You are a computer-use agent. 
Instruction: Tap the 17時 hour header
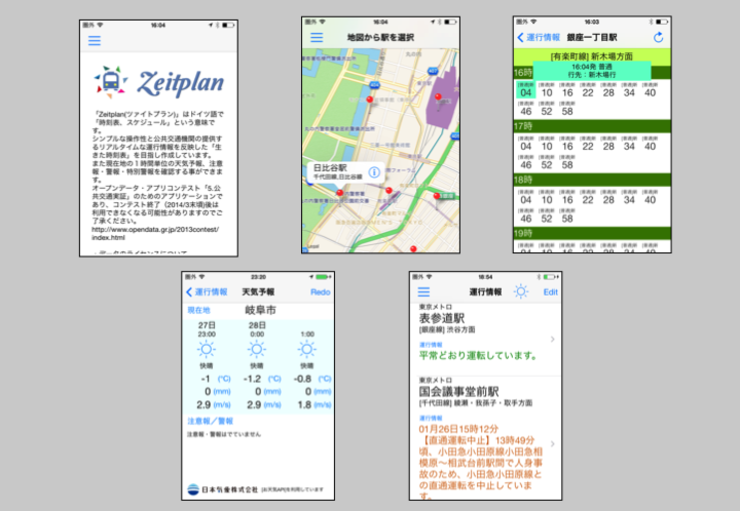pos(592,126)
